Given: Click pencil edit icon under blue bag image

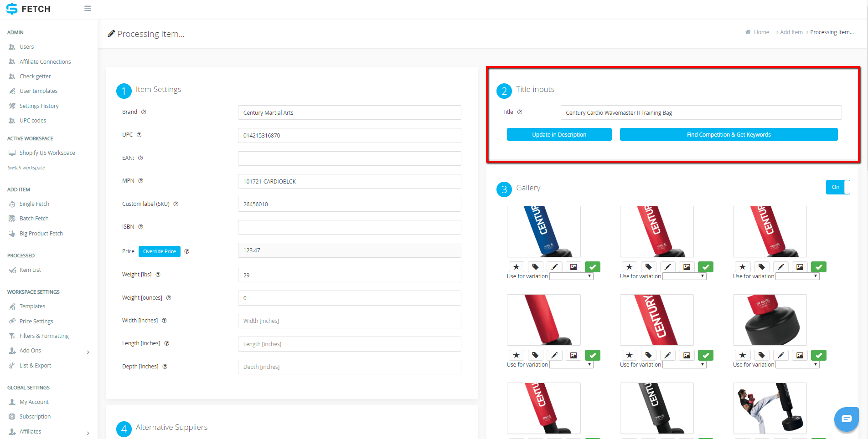Looking at the screenshot, I should 554,267.
